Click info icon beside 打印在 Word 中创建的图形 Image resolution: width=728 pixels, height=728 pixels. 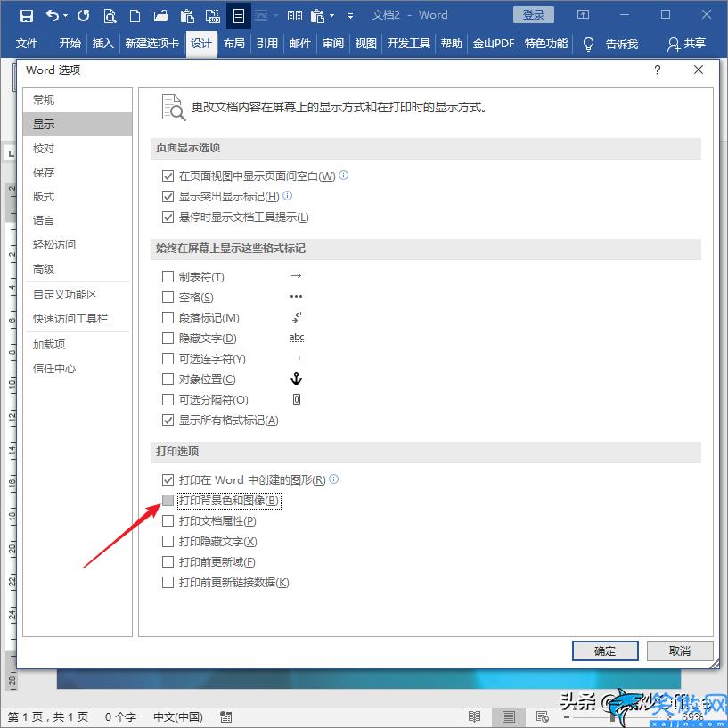click(334, 479)
